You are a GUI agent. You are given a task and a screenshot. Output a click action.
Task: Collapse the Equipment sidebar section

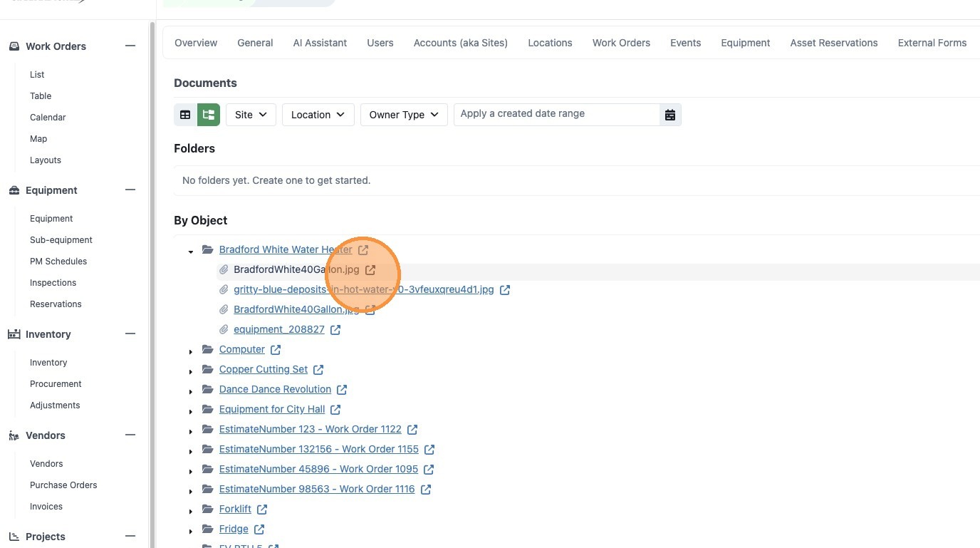(130, 190)
